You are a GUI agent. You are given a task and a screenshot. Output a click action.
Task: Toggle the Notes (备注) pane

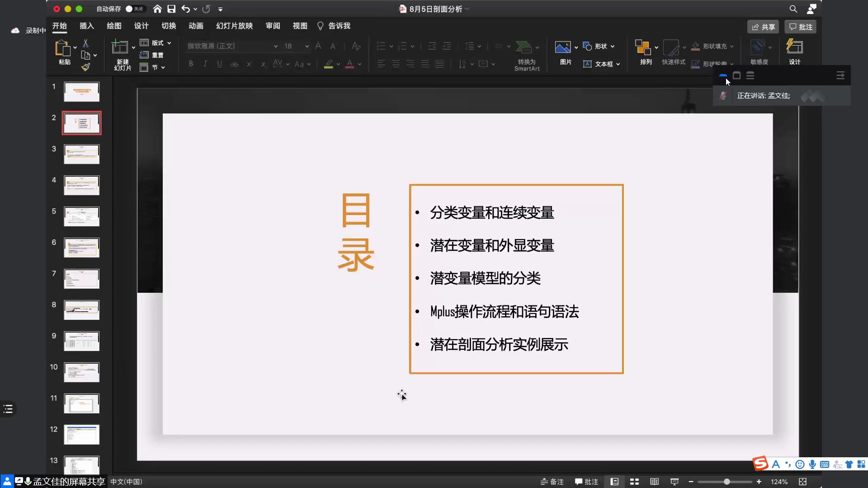coord(552,482)
